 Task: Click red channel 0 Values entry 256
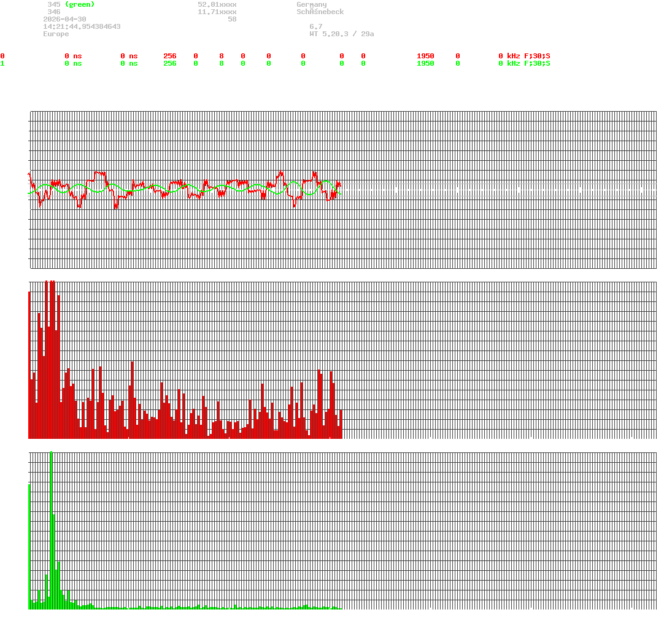point(170,56)
